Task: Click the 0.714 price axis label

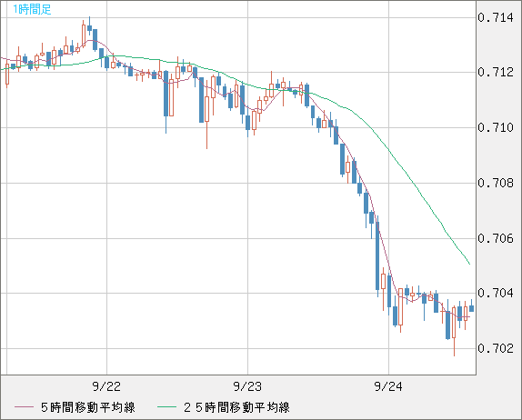Action: [x=496, y=17]
